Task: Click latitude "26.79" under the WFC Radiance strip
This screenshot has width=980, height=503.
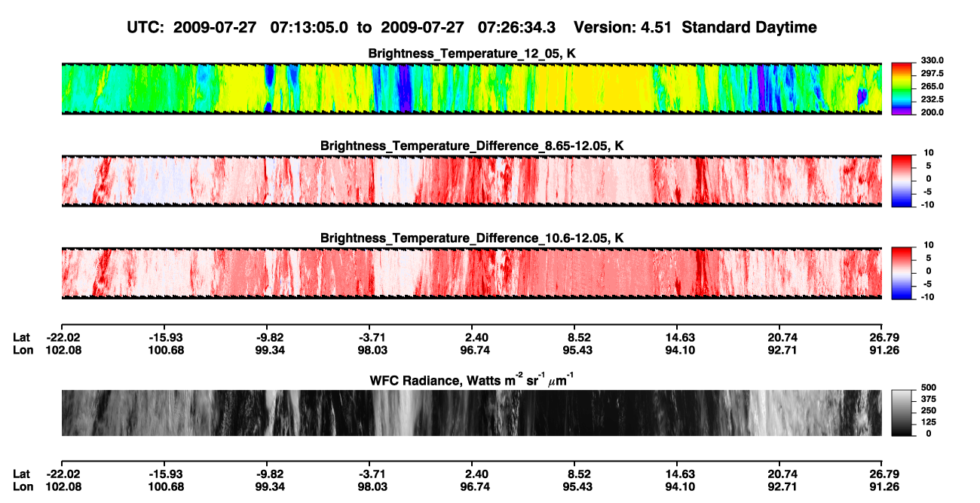Action: (881, 474)
